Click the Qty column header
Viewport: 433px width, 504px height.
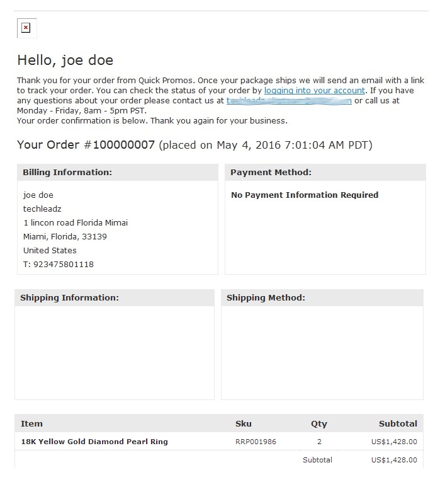point(319,424)
